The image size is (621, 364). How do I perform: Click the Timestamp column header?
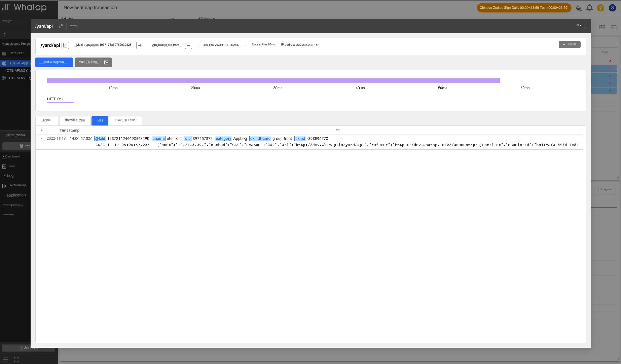click(x=69, y=131)
